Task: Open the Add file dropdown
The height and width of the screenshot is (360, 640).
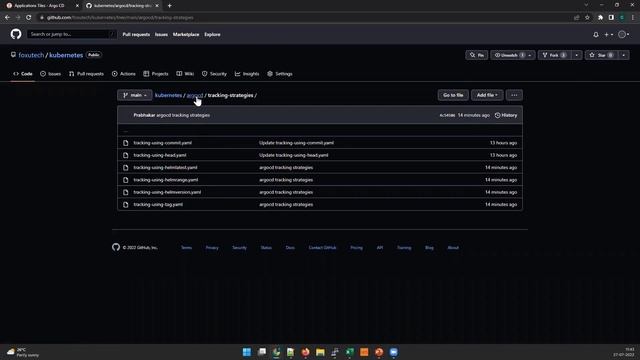Action: pos(487,95)
